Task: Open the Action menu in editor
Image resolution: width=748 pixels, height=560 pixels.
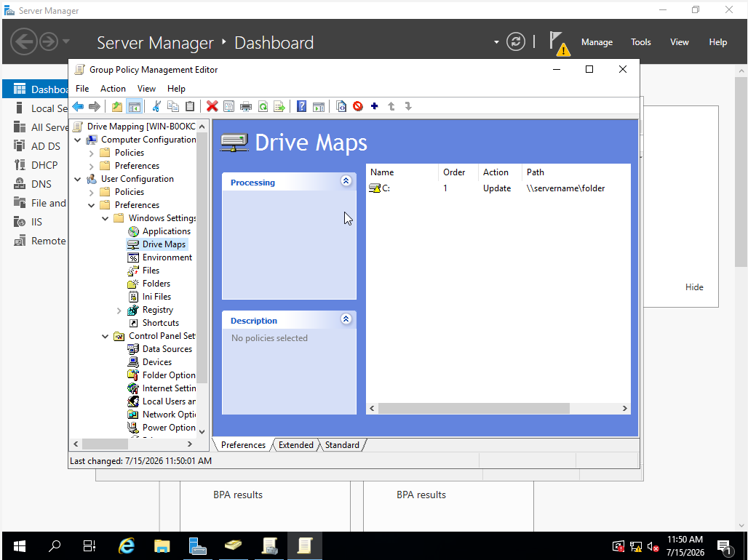Action: click(113, 89)
